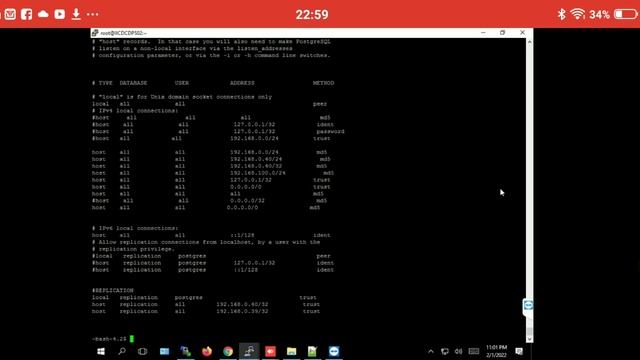Open the network tray icon

coord(445,351)
